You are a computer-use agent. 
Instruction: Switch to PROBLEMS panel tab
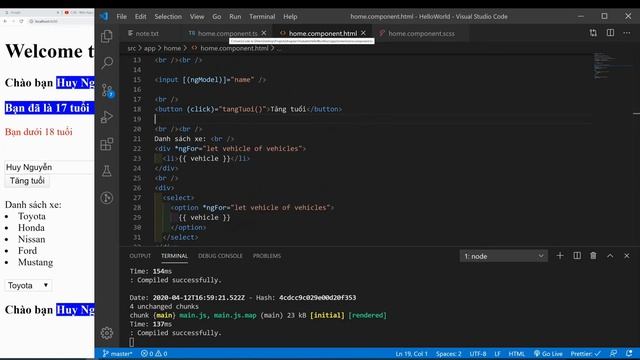tap(267, 256)
